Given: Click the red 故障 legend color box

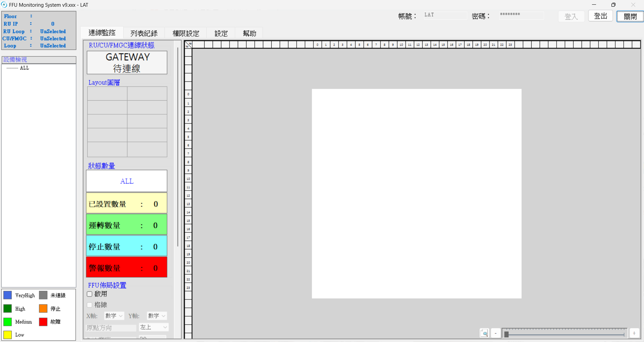Looking at the screenshot, I should [x=43, y=322].
